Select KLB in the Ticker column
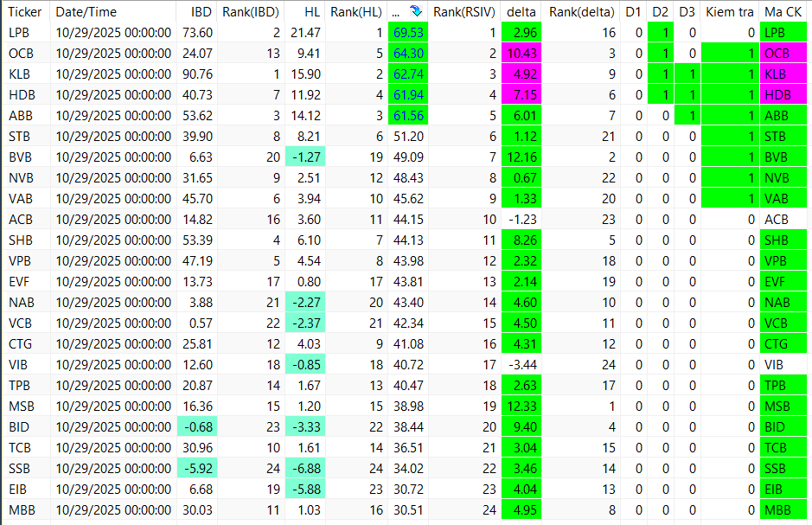The height and width of the screenshot is (525, 812). pyautogui.click(x=19, y=74)
